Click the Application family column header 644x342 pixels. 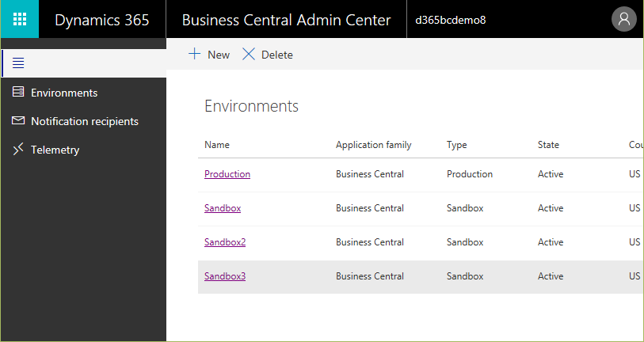click(373, 145)
